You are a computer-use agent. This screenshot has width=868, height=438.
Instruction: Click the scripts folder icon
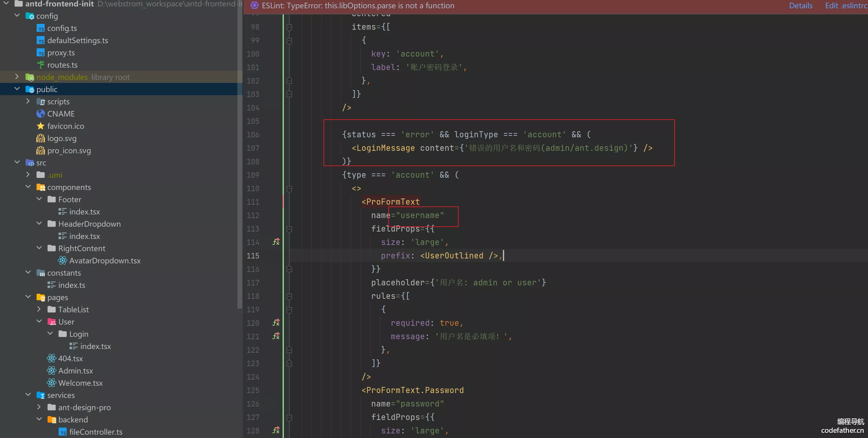pos(40,102)
